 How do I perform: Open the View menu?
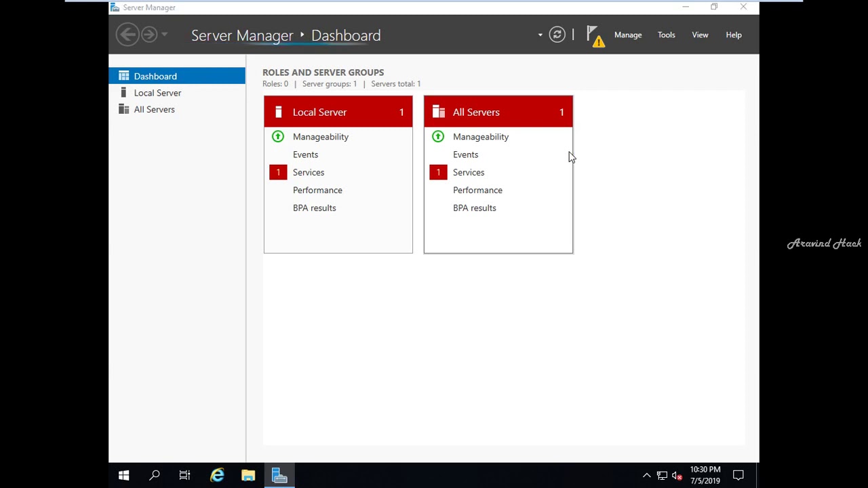click(700, 35)
